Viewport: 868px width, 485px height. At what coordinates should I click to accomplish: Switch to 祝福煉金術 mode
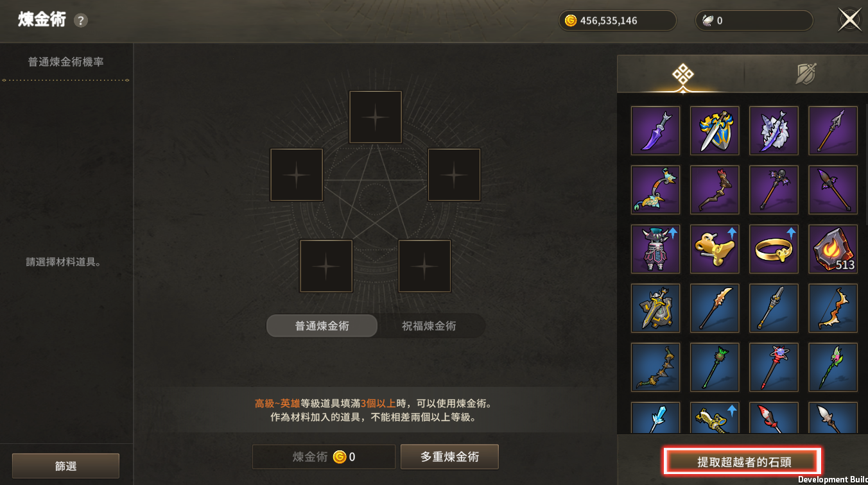click(429, 326)
